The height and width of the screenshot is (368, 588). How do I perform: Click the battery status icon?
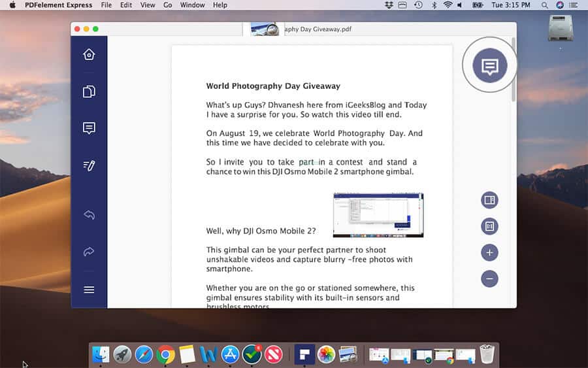pyautogui.click(x=477, y=5)
